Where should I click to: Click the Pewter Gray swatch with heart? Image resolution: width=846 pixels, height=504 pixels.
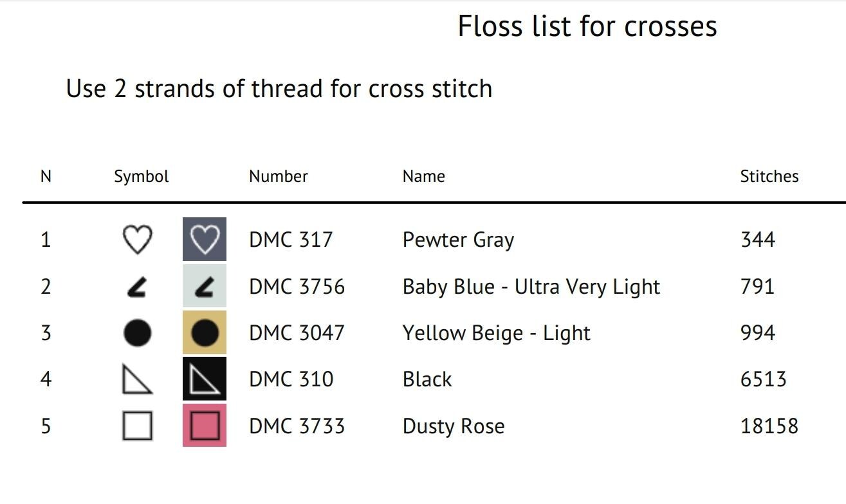click(x=205, y=239)
